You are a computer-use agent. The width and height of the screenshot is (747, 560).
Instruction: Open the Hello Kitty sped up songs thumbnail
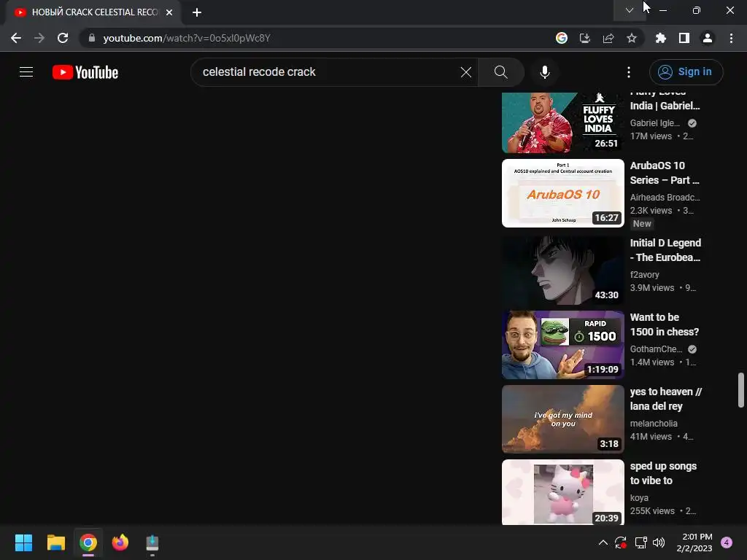pos(563,492)
